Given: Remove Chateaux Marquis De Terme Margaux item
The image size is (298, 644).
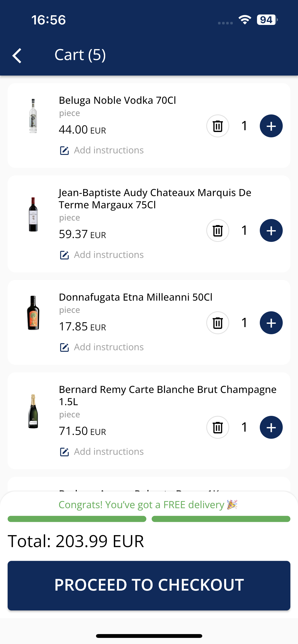Looking at the screenshot, I should [218, 230].
